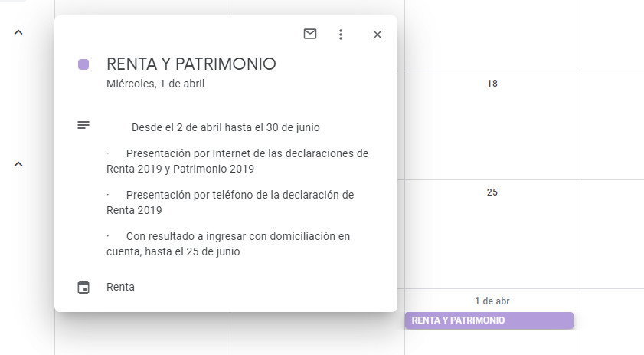Close the event details popup
644x355 pixels.
pos(378,35)
